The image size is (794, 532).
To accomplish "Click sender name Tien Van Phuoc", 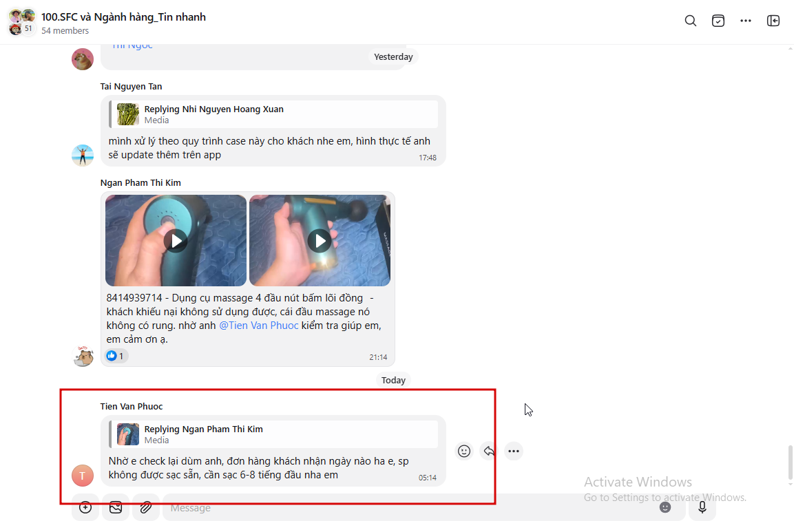I will [131, 407].
